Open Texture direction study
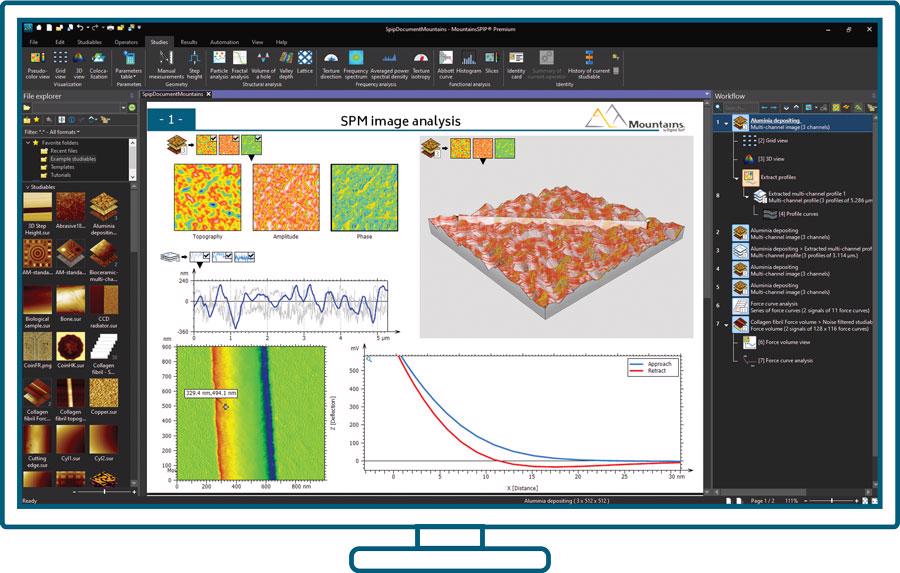900x573 pixels. pos(331,65)
